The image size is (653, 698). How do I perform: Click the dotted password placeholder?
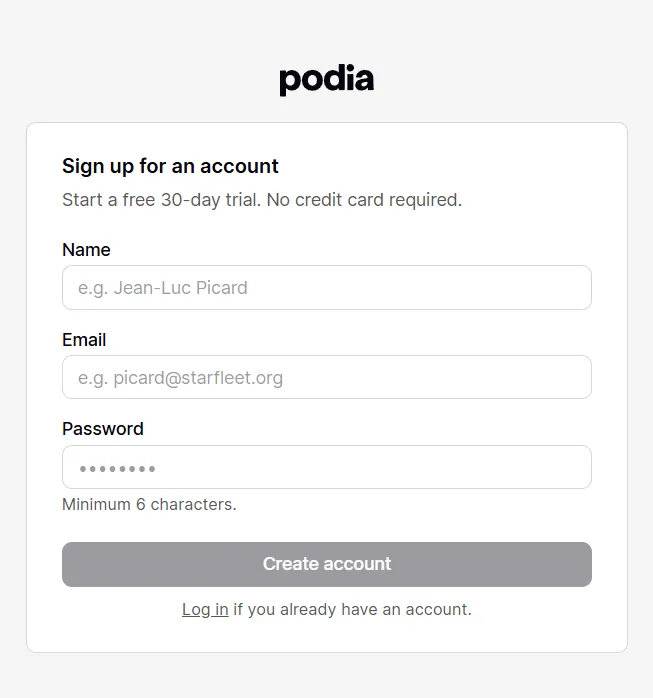tap(117, 468)
